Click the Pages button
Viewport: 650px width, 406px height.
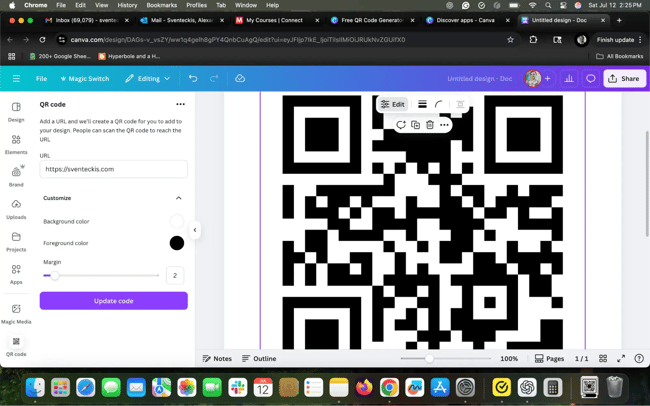[549, 358]
